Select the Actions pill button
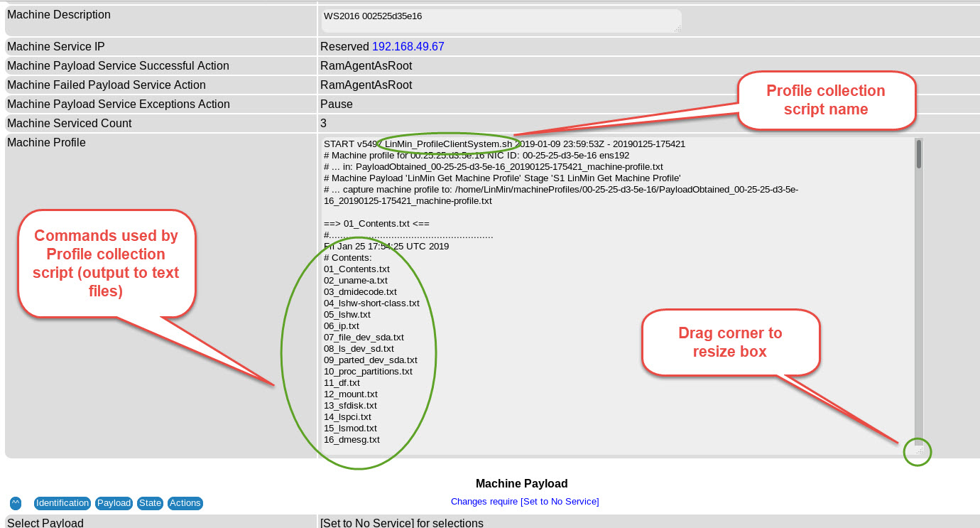980x528 pixels. point(185,503)
